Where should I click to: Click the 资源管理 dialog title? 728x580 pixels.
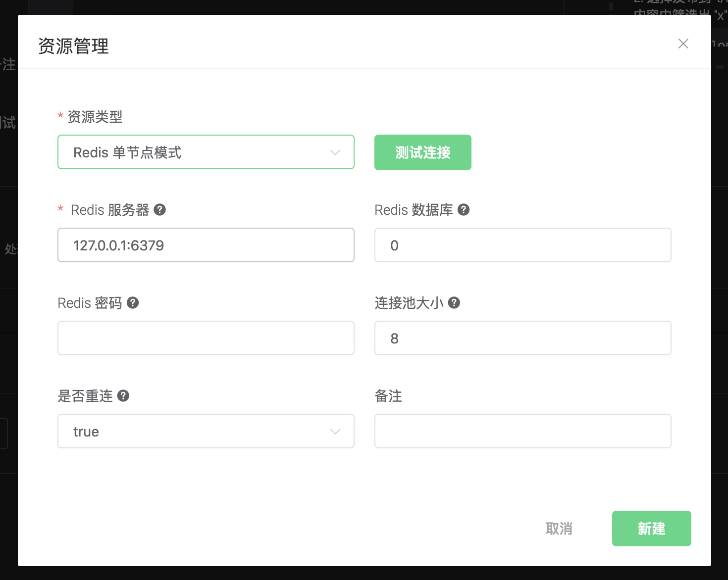[73, 47]
